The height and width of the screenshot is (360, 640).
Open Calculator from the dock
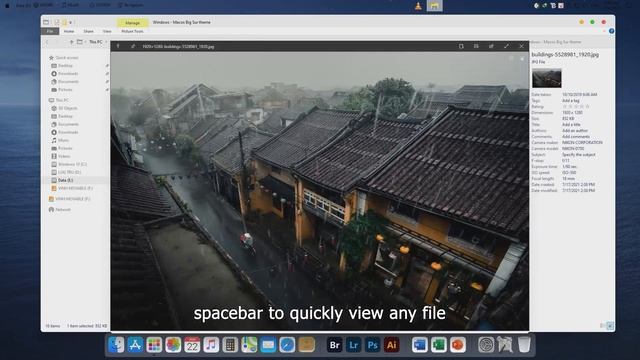(x=230, y=345)
